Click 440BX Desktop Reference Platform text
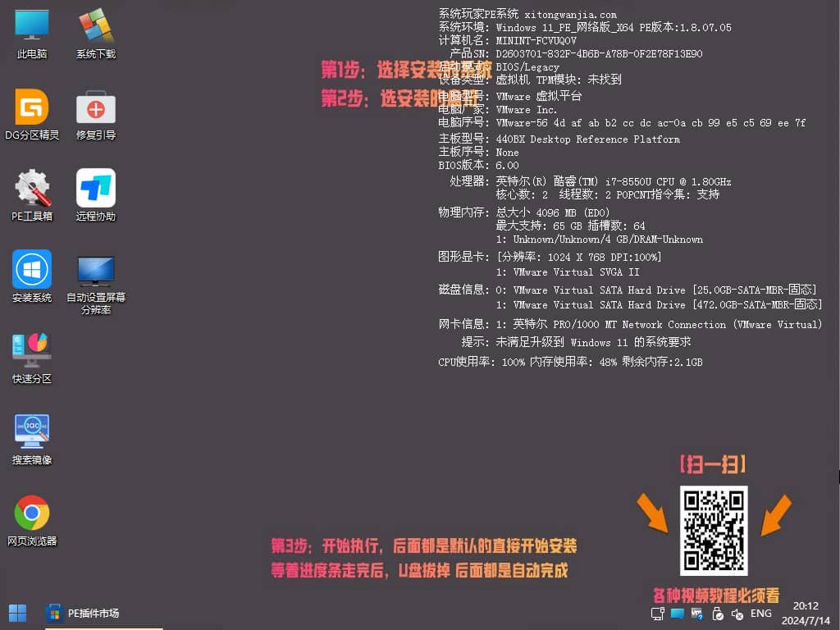The image size is (840, 630). 587,139
